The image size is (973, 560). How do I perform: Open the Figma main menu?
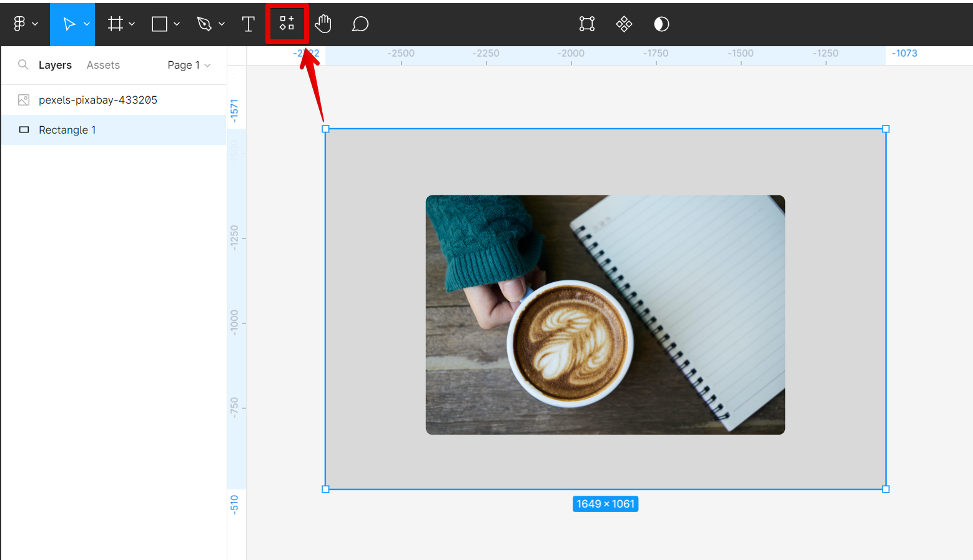click(x=20, y=24)
